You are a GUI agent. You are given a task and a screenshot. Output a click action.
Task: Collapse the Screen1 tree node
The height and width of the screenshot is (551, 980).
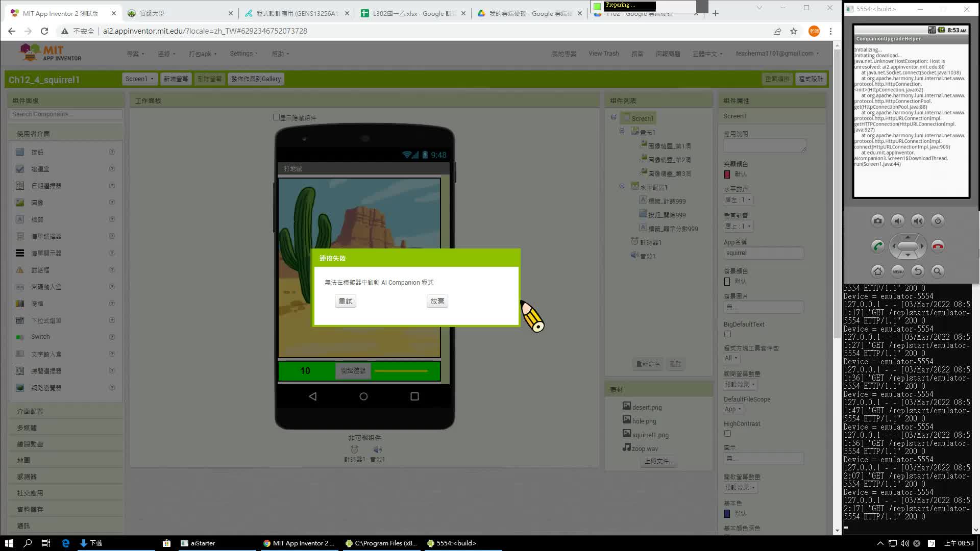tap(614, 117)
